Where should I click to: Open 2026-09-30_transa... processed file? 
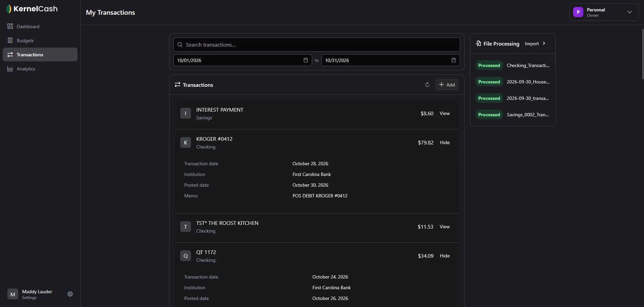528,98
